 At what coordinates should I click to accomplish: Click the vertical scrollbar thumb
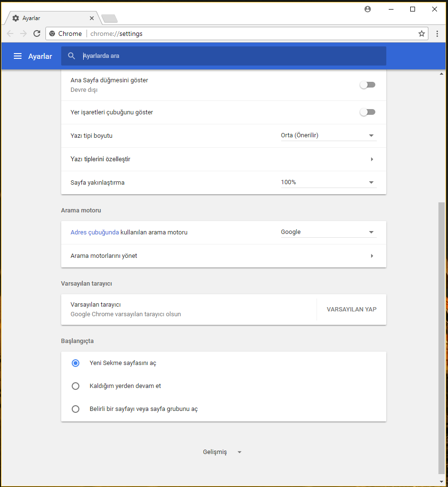[x=441, y=338]
